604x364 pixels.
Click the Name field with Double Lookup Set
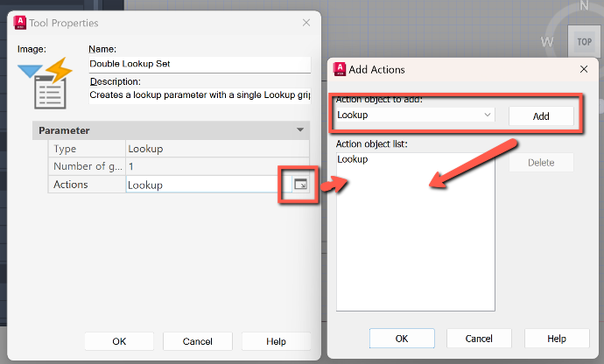tap(200, 64)
